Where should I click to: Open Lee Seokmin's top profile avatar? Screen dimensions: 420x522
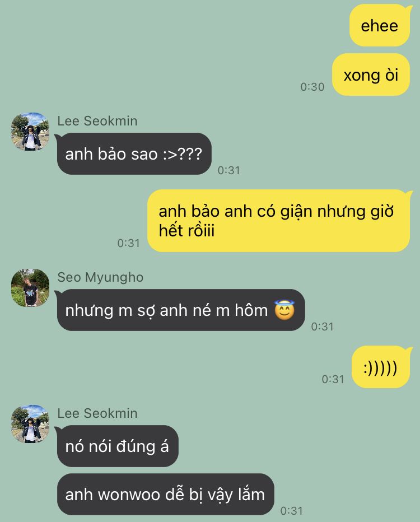tap(30, 132)
